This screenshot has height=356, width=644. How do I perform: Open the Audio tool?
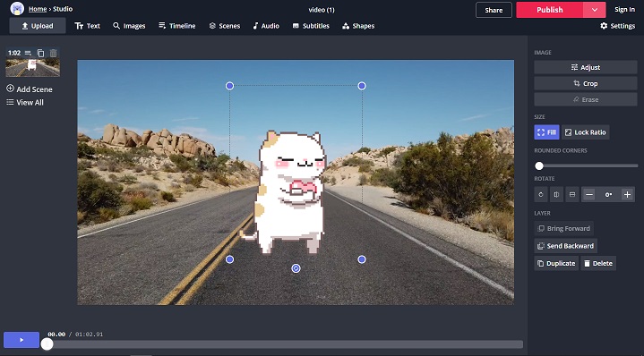[x=266, y=26]
